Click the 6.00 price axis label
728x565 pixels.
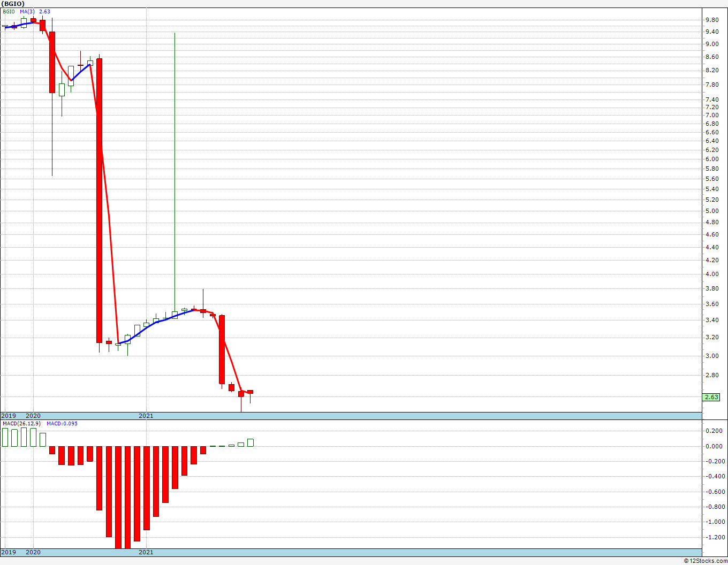(x=712, y=159)
